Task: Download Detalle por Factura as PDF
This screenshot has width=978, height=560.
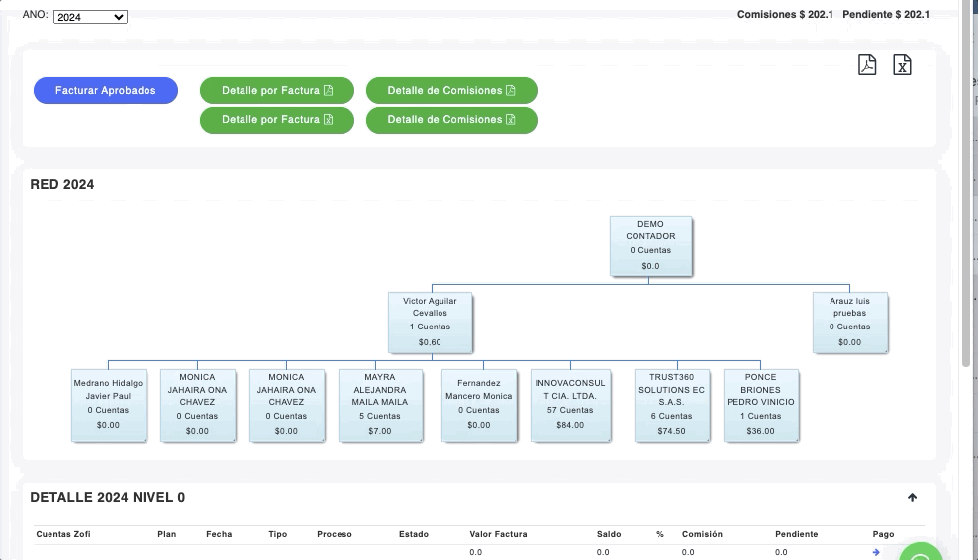Action: coord(276,90)
